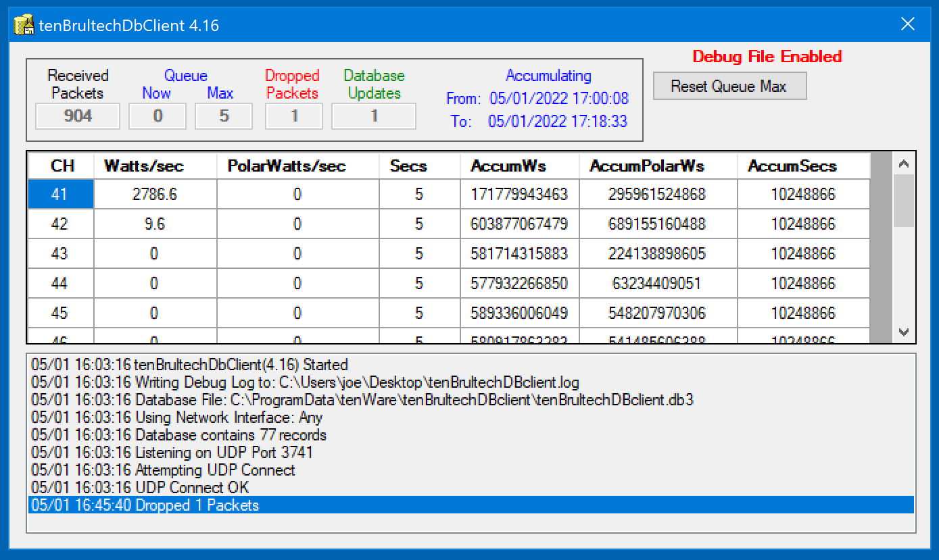Click the Received Packets value field

click(78, 116)
